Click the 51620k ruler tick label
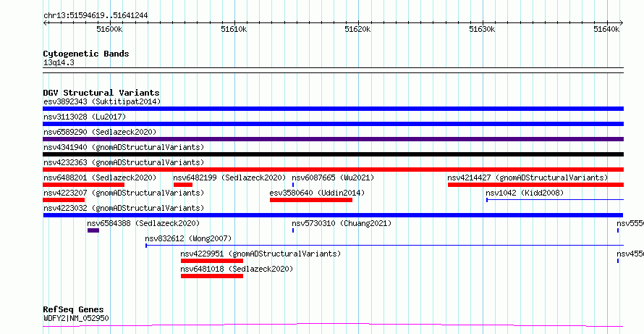 pyautogui.click(x=357, y=30)
